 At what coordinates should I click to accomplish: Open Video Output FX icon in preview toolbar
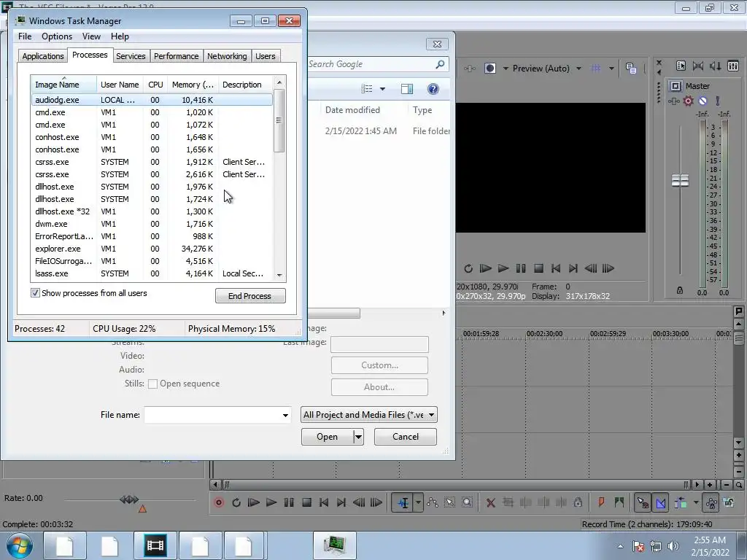(470, 68)
